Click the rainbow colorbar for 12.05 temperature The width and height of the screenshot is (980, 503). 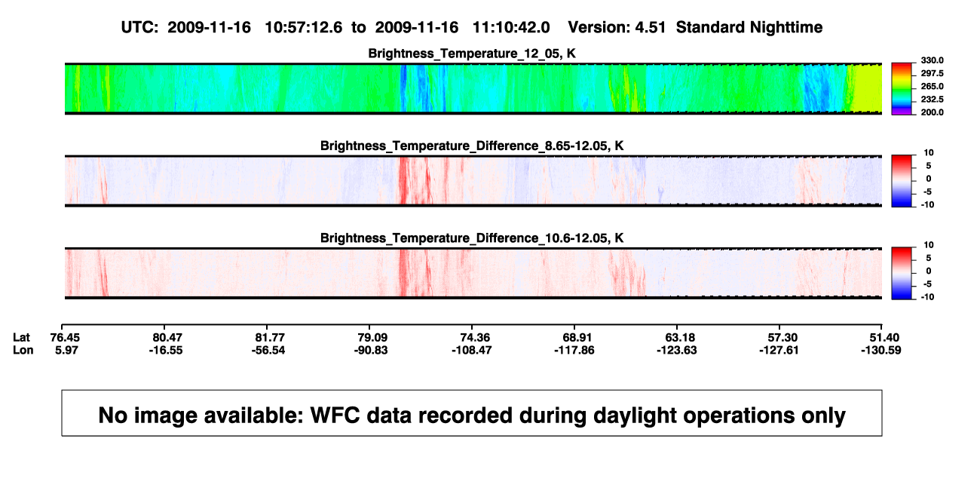902,88
